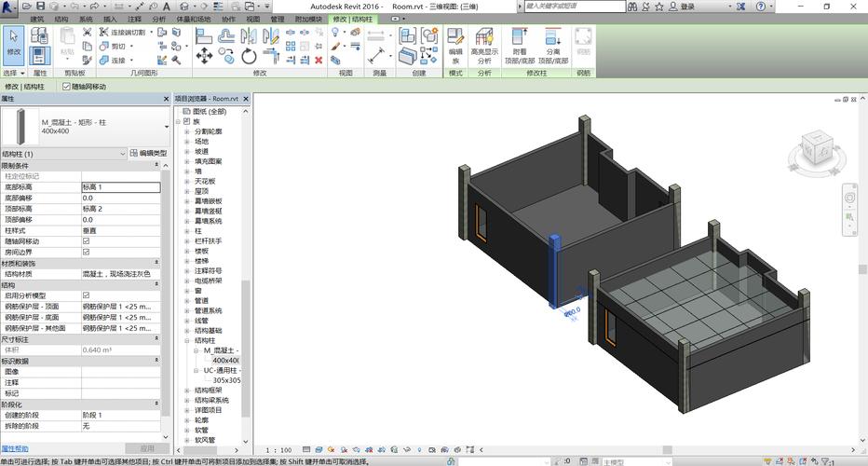Image resolution: width=868 pixels, height=466 pixels.
Task: Click the 登录 sign-in button
Action: pos(682,7)
